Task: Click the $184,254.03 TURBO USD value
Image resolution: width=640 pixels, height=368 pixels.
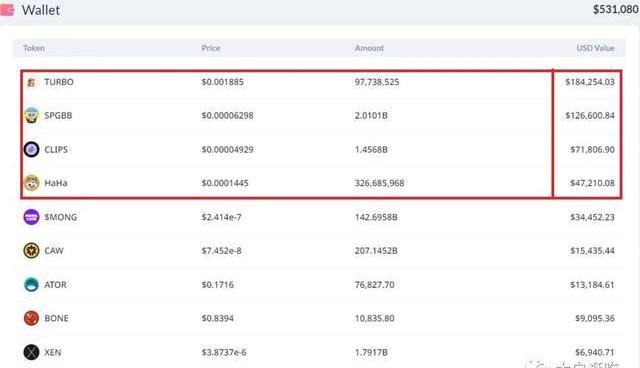Action: pos(590,82)
